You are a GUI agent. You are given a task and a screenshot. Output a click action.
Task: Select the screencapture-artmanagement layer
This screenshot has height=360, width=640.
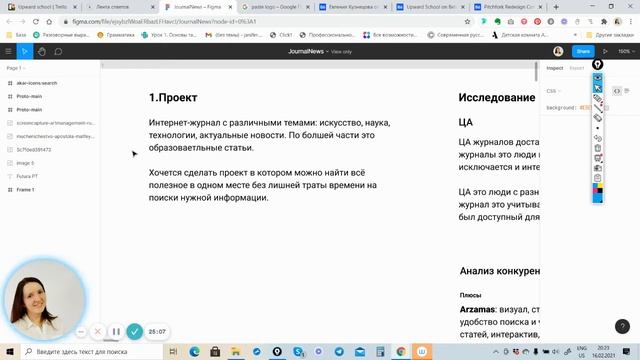(x=56, y=123)
